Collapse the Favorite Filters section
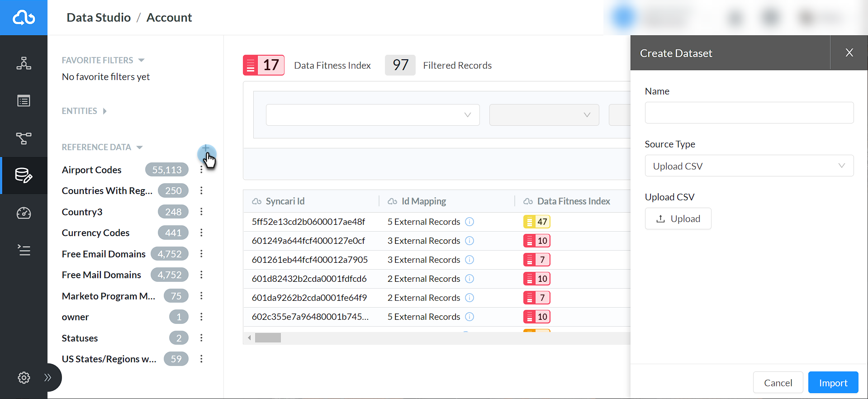 tap(141, 60)
